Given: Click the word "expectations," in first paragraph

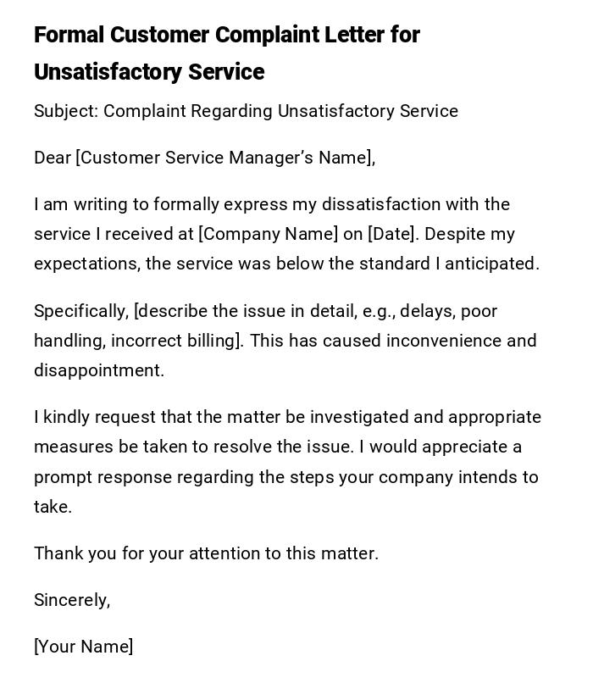Looking at the screenshot, I should (86, 264).
